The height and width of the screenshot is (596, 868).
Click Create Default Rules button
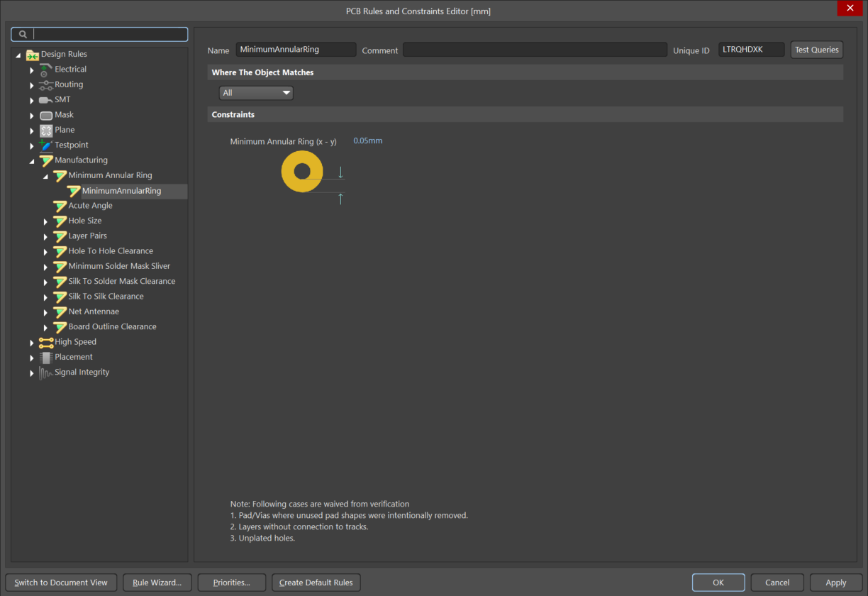(316, 583)
